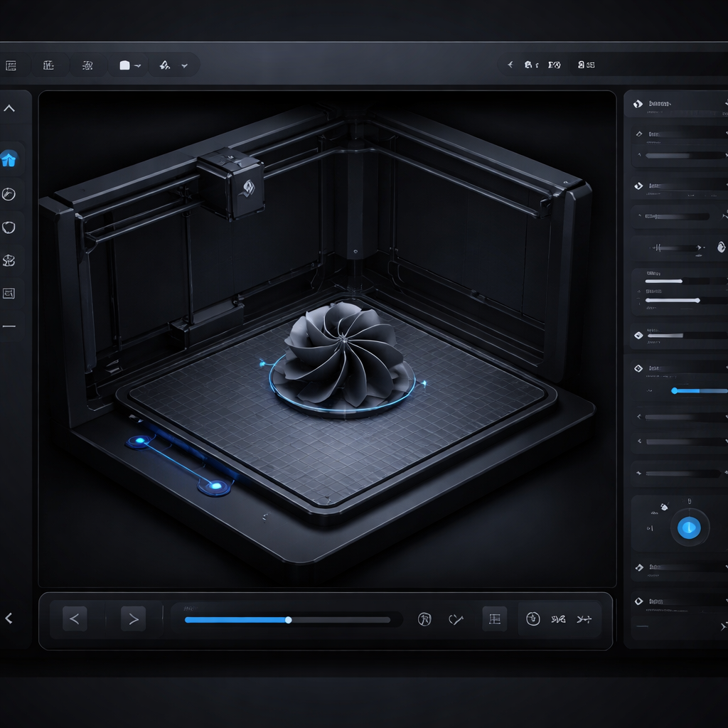Enable the second settings toggle in the right panel
728x728 pixels.
[638, 132]
